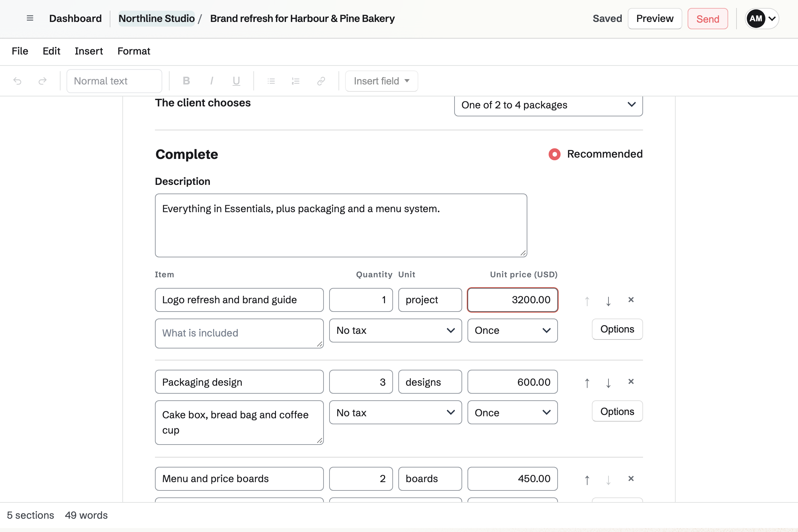Open the Format menu
The height and width of the screenshot is (532, 798).
134,51
